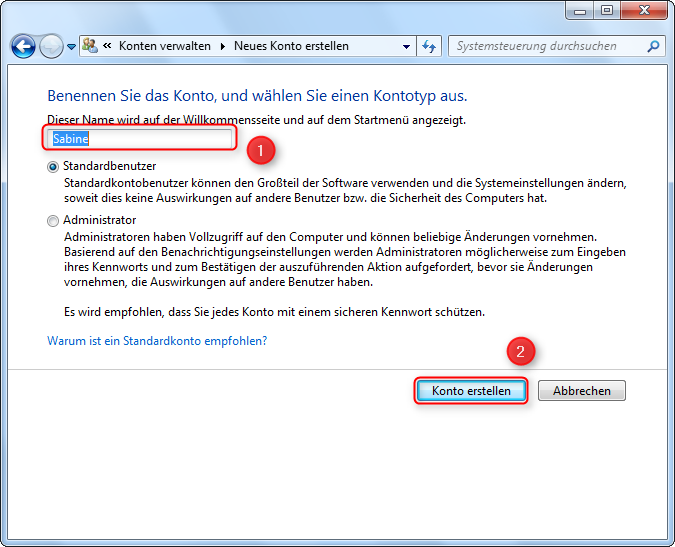Click the Abbrechen button
The width and height of the screenshot is (675, 547).
tap(582, 391)
